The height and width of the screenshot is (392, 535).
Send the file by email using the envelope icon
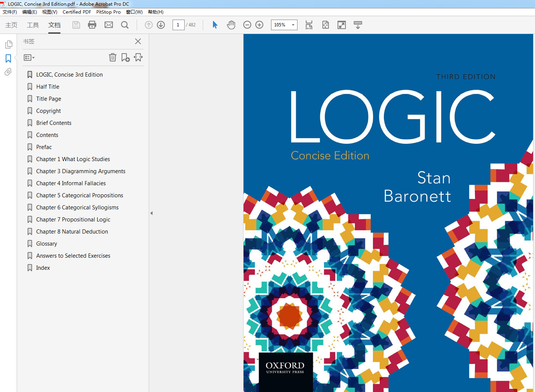coord(109,25)
